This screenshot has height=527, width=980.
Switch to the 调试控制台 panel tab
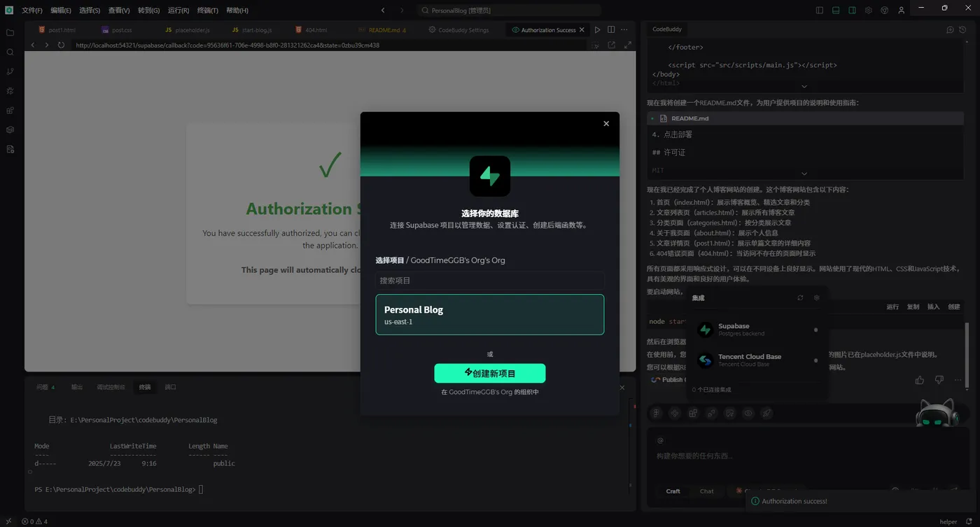[x=111, y=387]
